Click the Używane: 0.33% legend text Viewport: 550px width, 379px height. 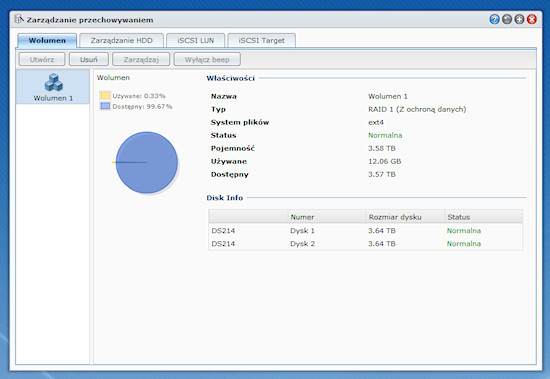[139, 95]
